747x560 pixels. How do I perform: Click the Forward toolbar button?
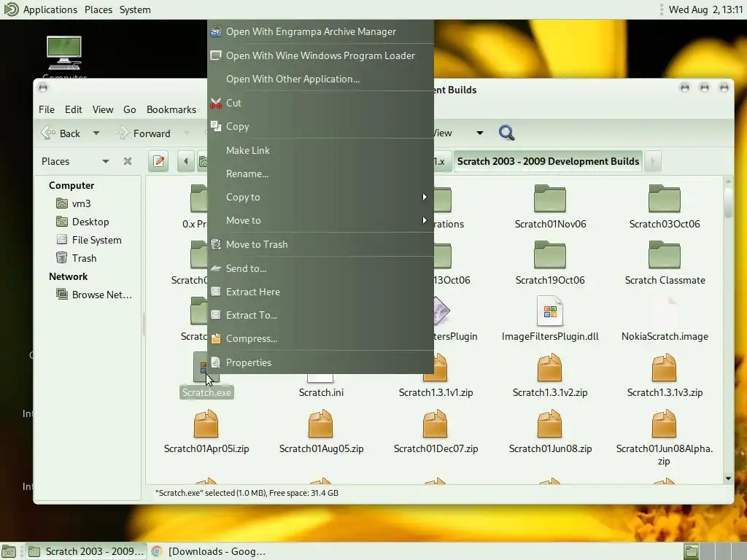(144, 133)
